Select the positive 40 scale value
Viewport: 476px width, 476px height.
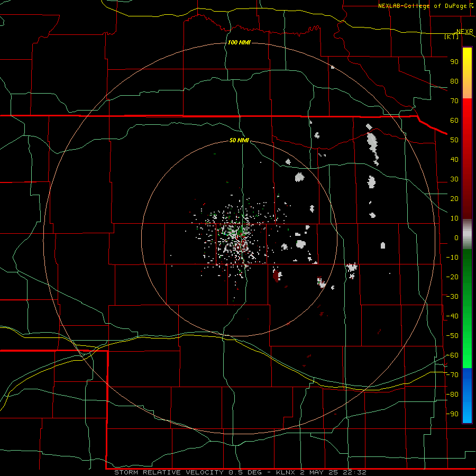coord(454,159)
